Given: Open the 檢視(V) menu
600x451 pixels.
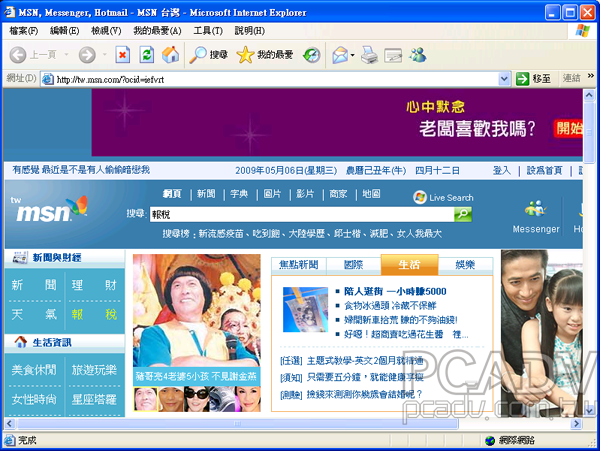Looking at the screenshot, I should (x=106, y=31).
